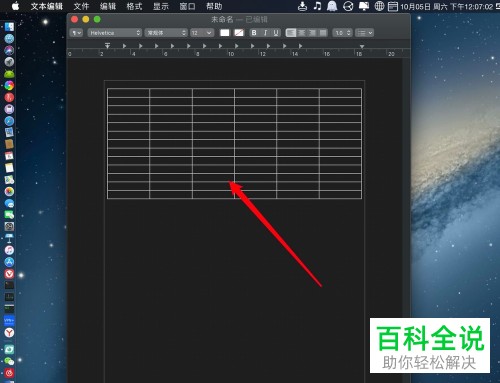
Task: Click the calendar icon in menu bar
Action: tap(393, 6)
